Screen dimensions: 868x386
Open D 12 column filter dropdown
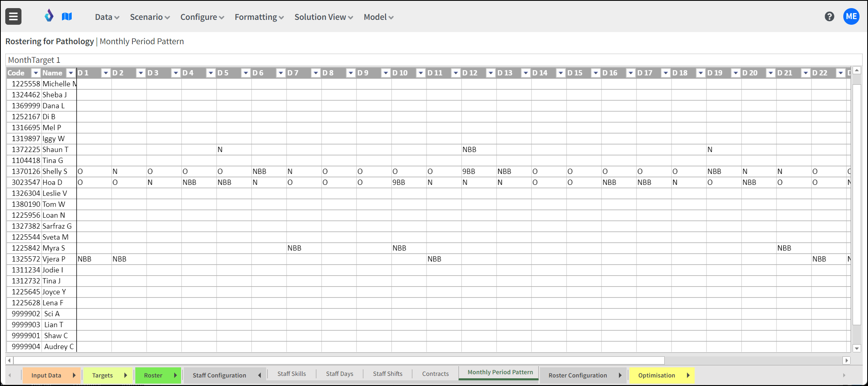pos(491,73)
